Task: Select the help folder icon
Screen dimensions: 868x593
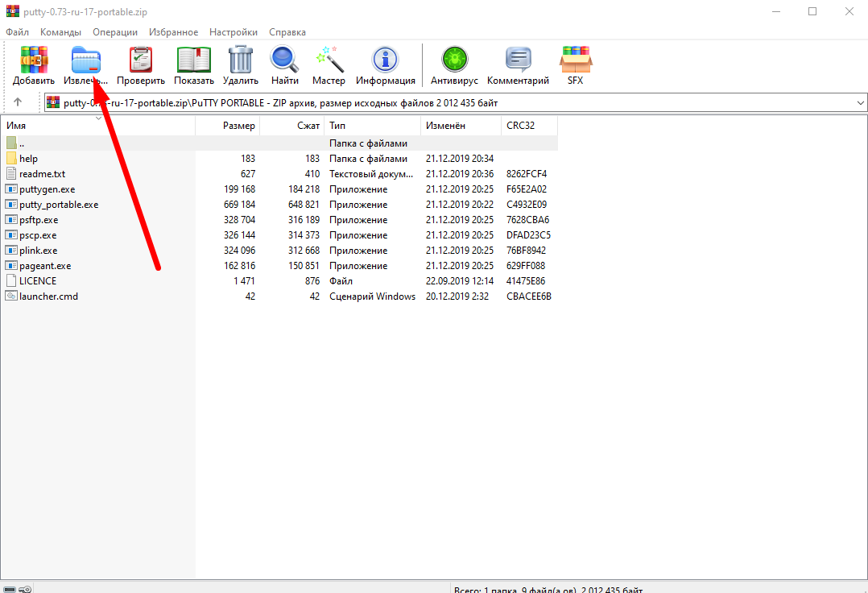Action: [11, 159]
